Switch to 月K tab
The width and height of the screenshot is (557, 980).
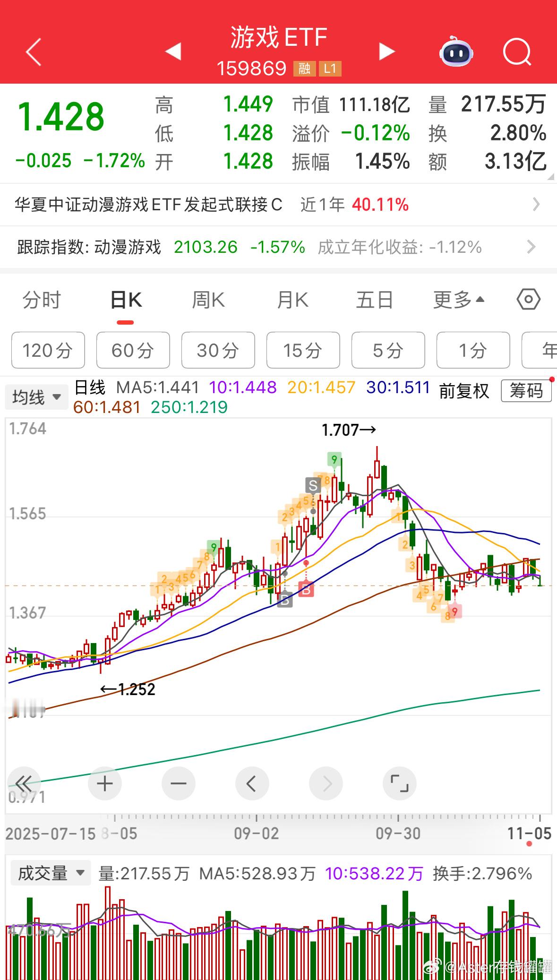(292, 300)
